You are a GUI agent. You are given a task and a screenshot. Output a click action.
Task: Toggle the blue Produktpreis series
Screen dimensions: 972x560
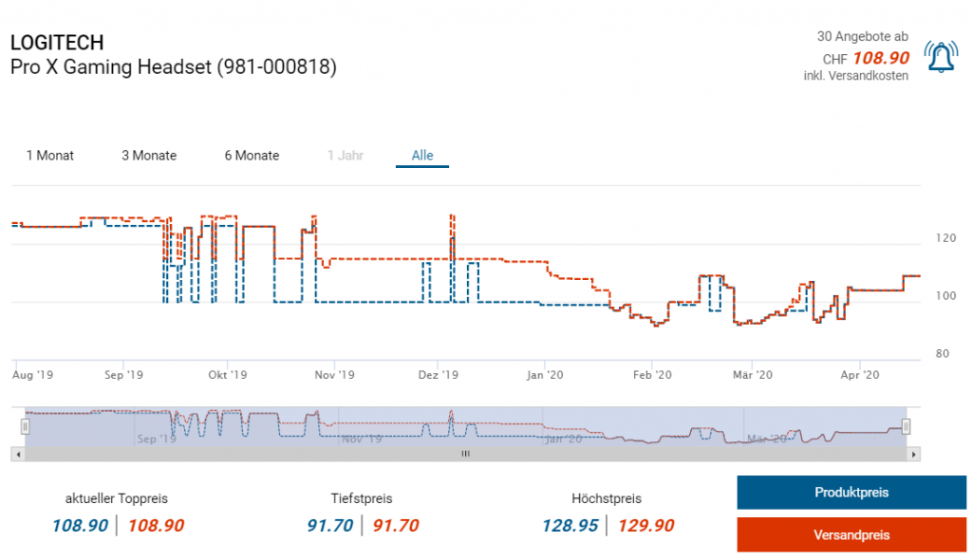click(851, 493)
